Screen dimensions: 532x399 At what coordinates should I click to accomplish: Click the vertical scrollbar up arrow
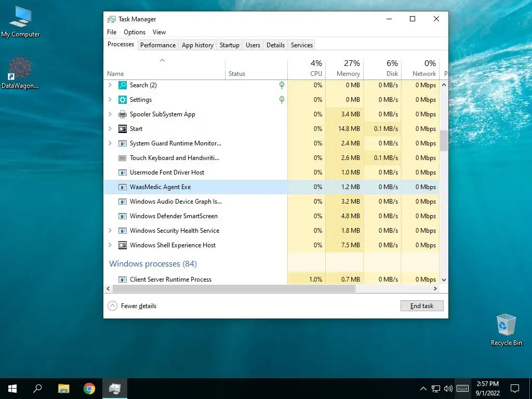tap(444, 85)
